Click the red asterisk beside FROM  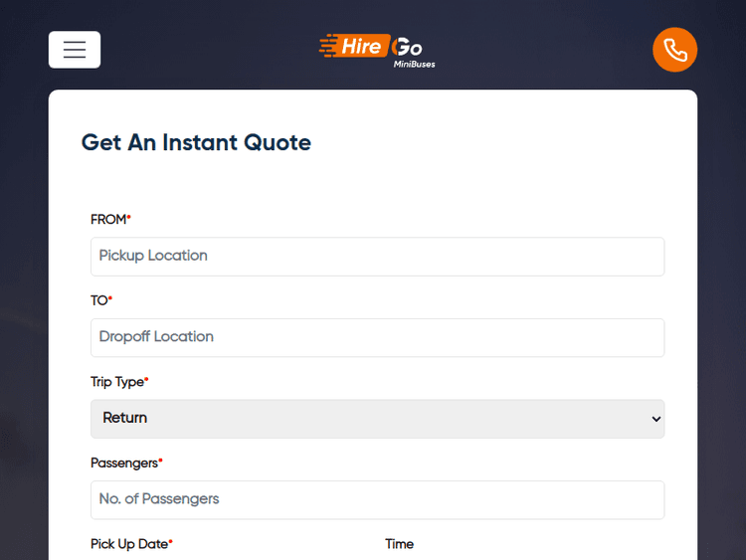129,217
